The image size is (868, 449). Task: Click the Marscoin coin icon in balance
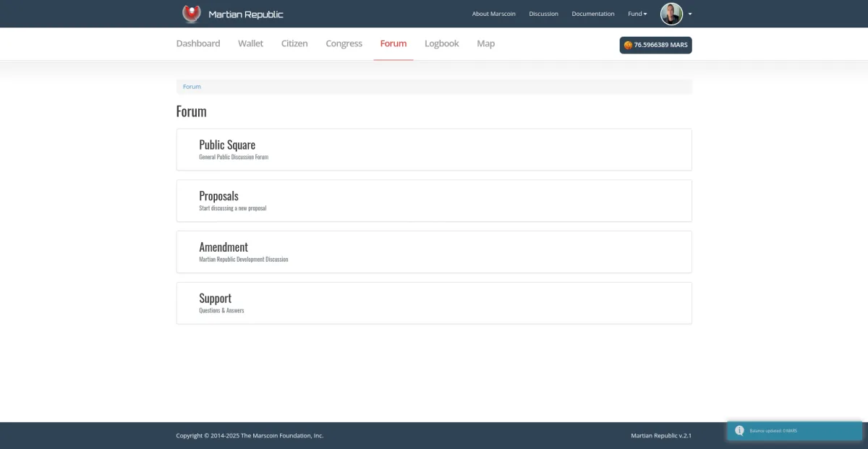pos(628,45)
